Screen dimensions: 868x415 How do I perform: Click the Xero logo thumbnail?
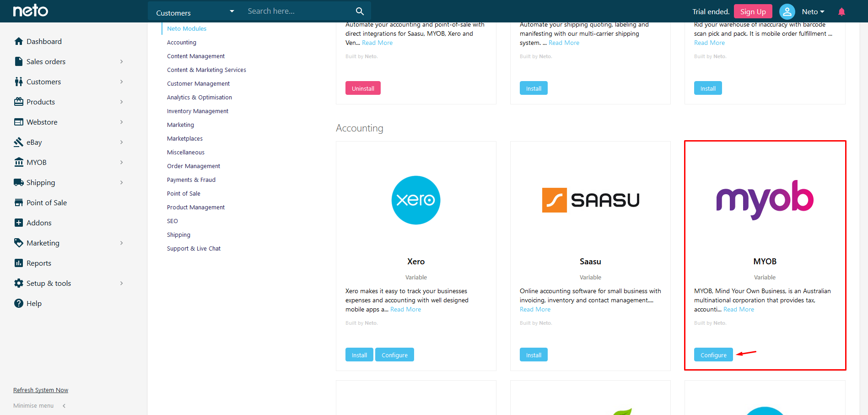416,200
